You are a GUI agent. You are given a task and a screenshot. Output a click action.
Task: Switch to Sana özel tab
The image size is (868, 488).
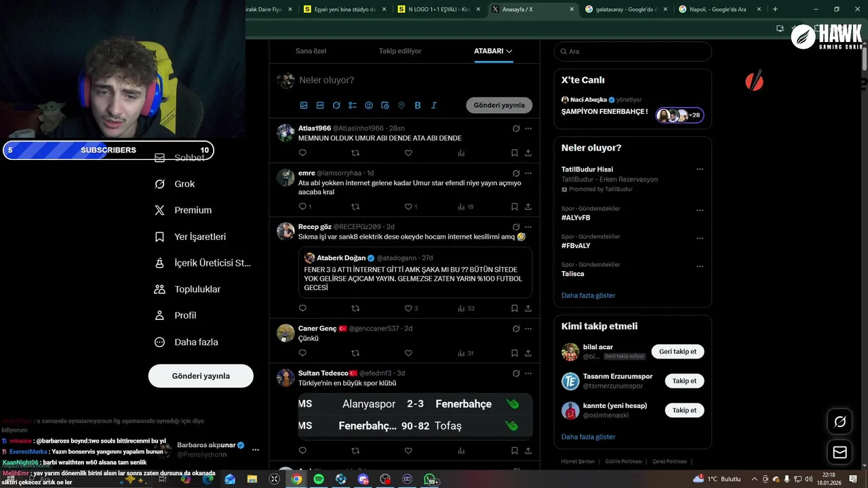pyautogui.click(x=311, y=51)
